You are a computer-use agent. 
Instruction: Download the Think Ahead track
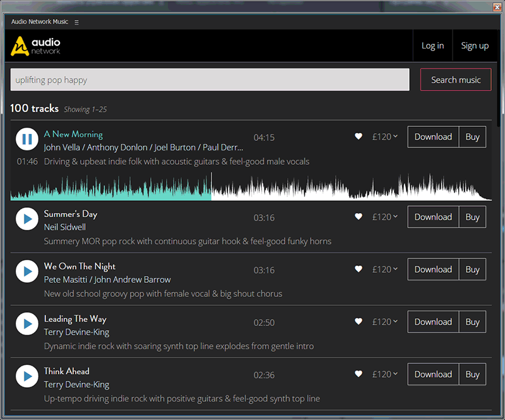[433, 375]
